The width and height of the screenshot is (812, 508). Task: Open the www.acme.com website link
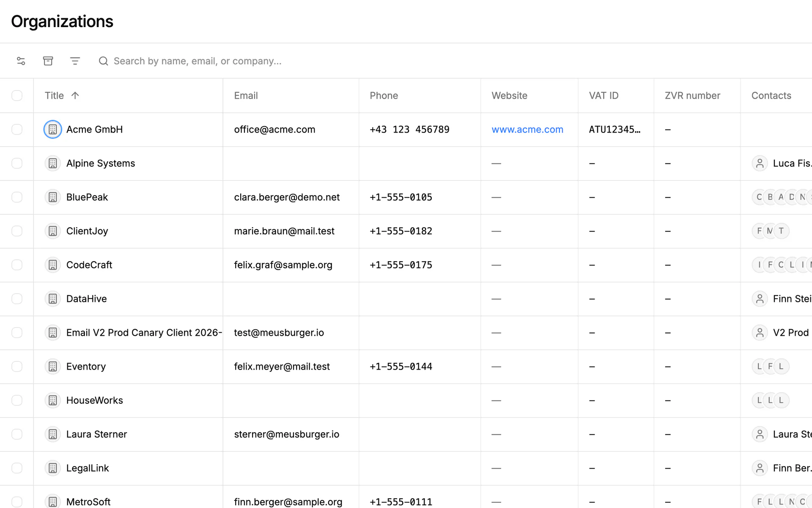point(527,130)
